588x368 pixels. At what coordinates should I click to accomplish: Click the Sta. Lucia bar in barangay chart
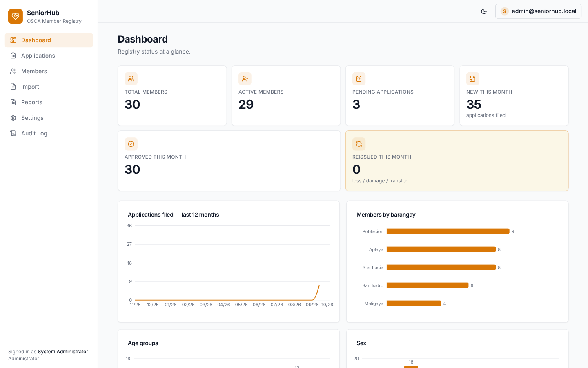[441, 267]
